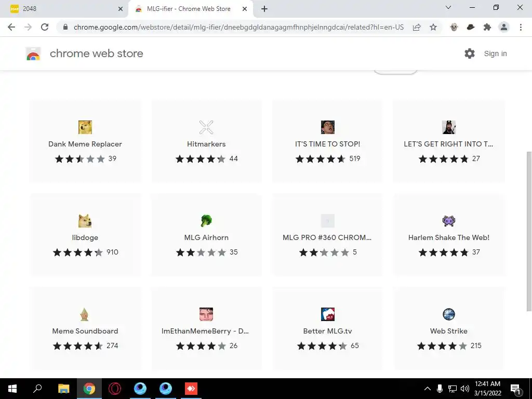
Task: Open the Dank Meme Replacer doge icon
Action: click(85, 127)
